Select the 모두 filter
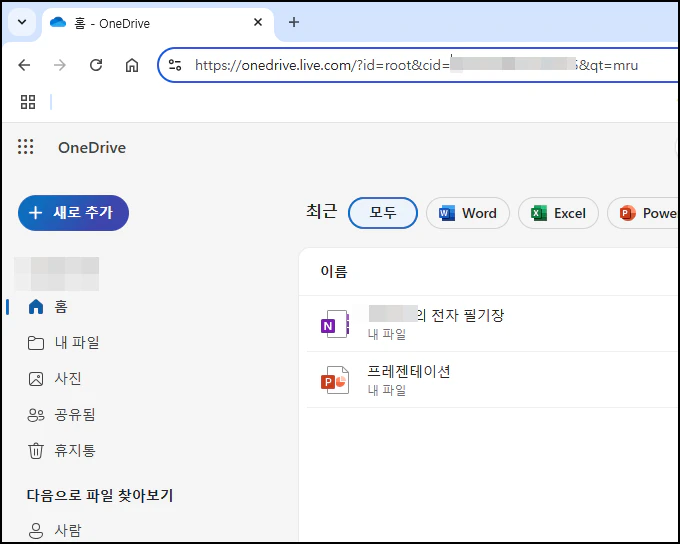Viewport: 680px width, 544px height. [x=383, y=213]
